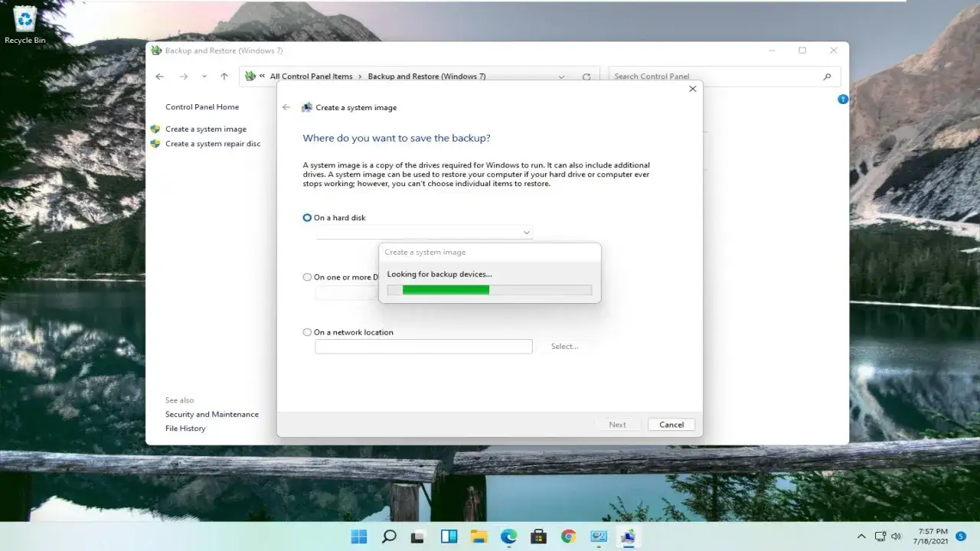Refresh the Control Panel view

click(x=586, y=77)
